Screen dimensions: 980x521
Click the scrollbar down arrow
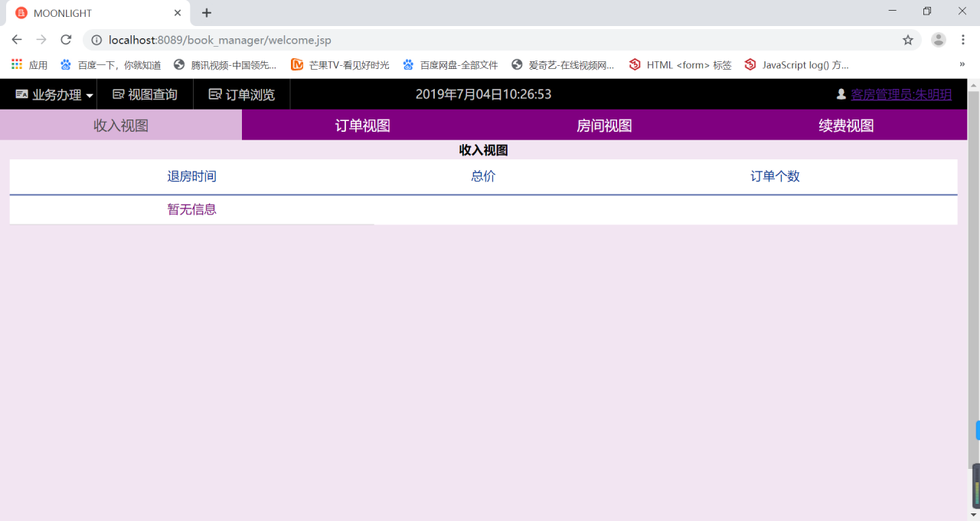pos(974,514)
